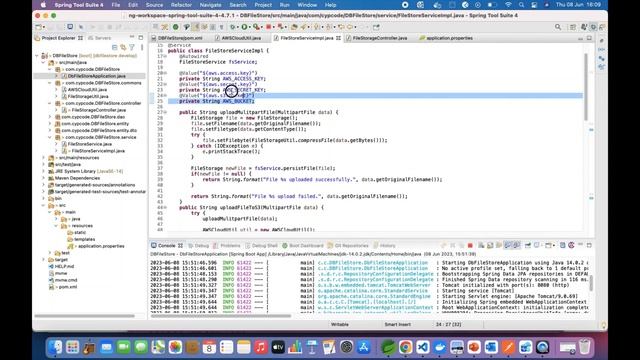Collapse the DBFileStore project node

click(37, 56)
